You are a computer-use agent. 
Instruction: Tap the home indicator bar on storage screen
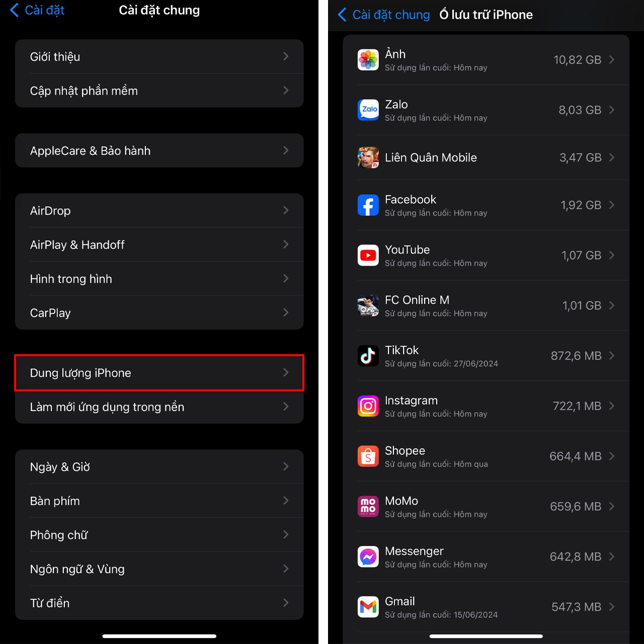486,636
